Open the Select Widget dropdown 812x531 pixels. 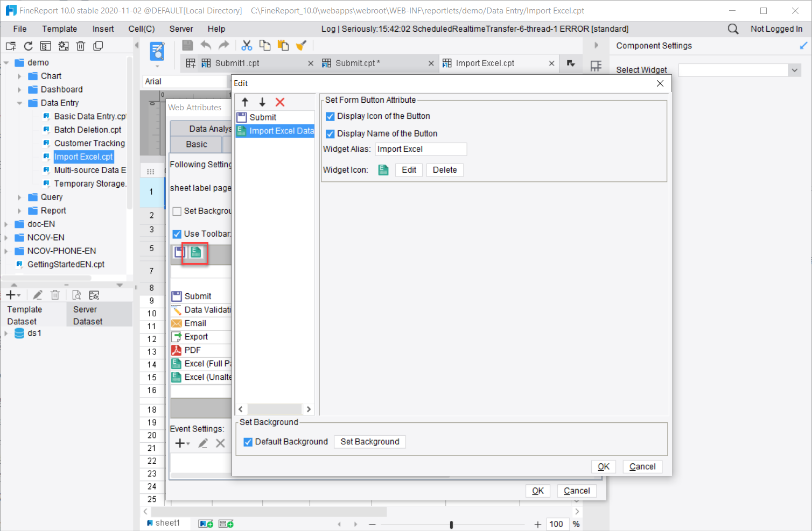click(x=794, y=70)
